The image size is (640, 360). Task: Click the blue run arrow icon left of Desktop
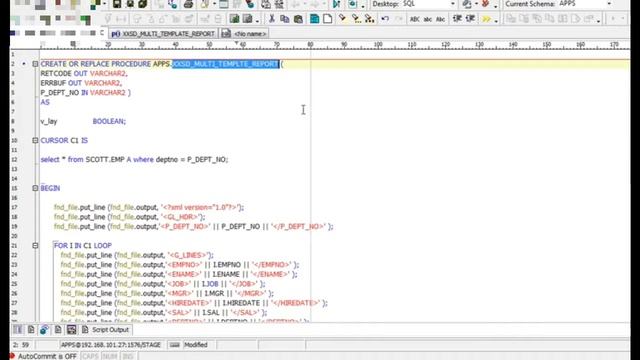coord(336,4)
